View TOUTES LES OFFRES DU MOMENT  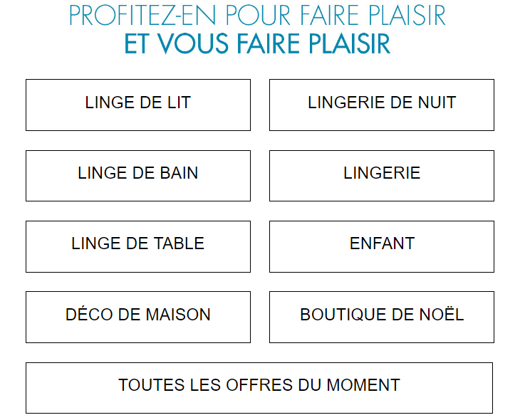[259, 387]
